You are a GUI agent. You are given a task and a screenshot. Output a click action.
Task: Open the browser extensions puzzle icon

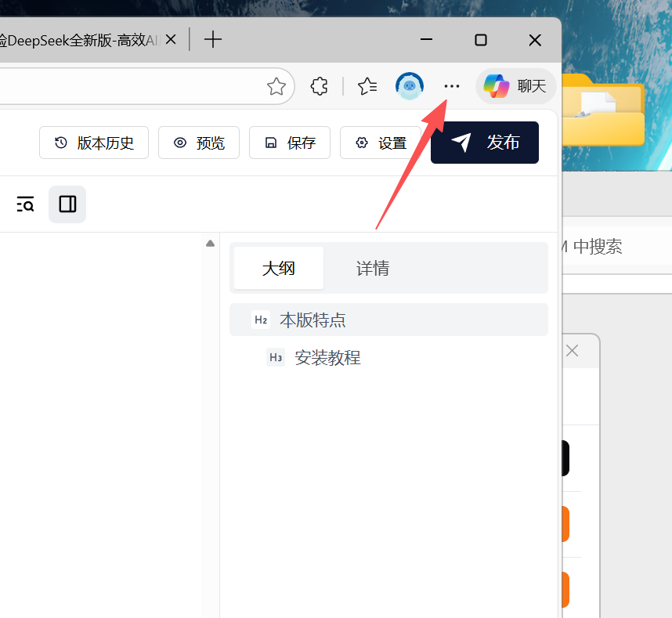click(319, 86)
